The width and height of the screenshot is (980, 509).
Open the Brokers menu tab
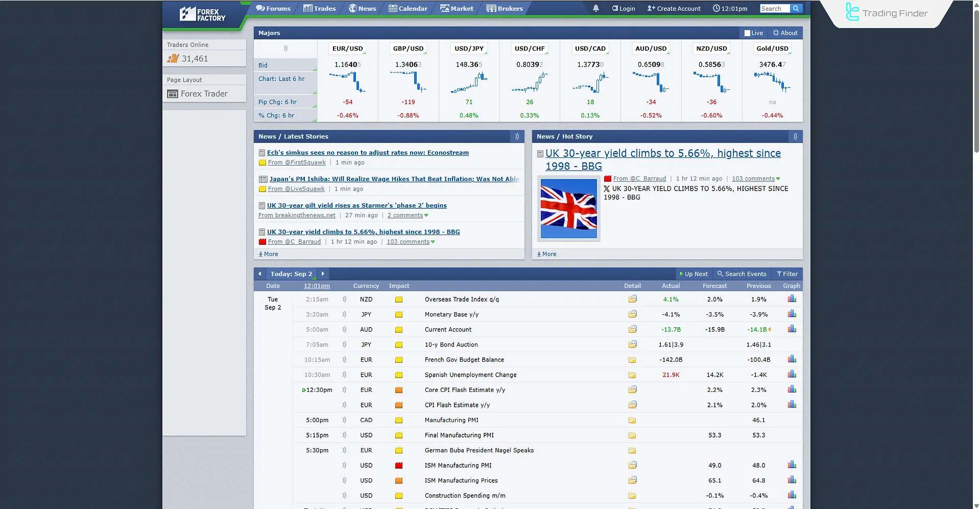tap(505, 8)
